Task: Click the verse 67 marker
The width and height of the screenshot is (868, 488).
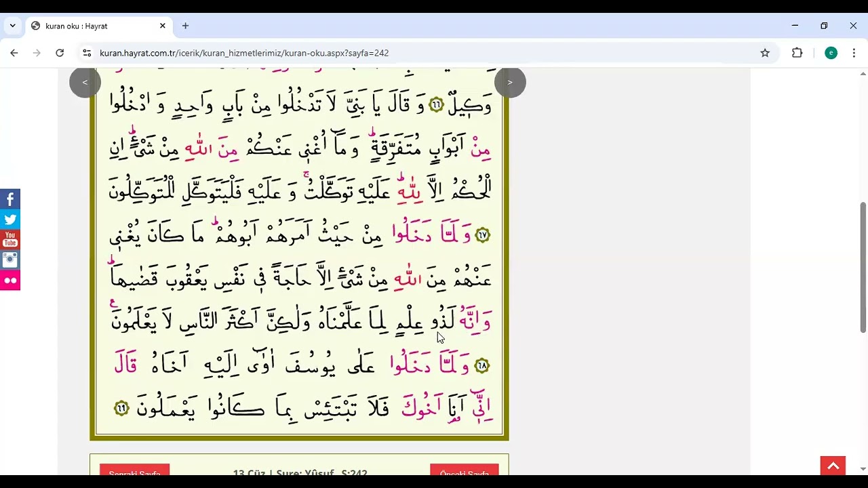Action: click(483, 235)
